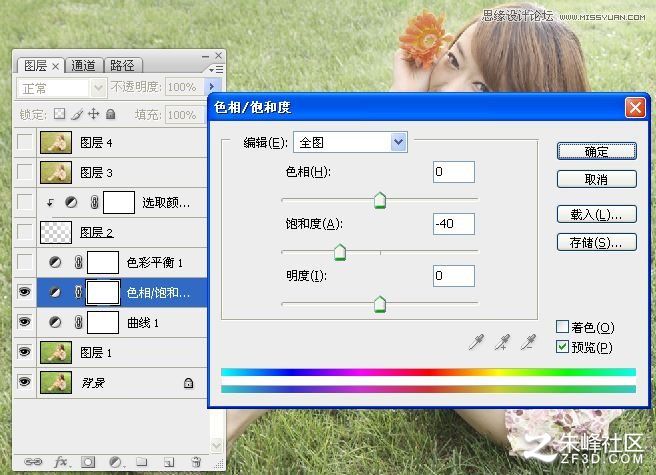The image size is (656, 475).
Task: Click the new layer icon
Action: pos(169,462)
